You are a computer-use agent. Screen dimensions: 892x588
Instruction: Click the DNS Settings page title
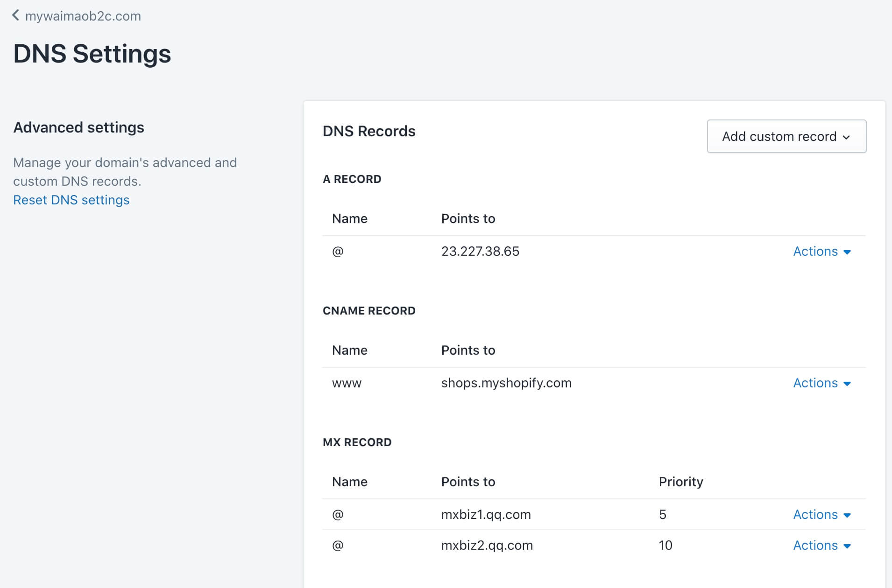(x=92, y=54)
